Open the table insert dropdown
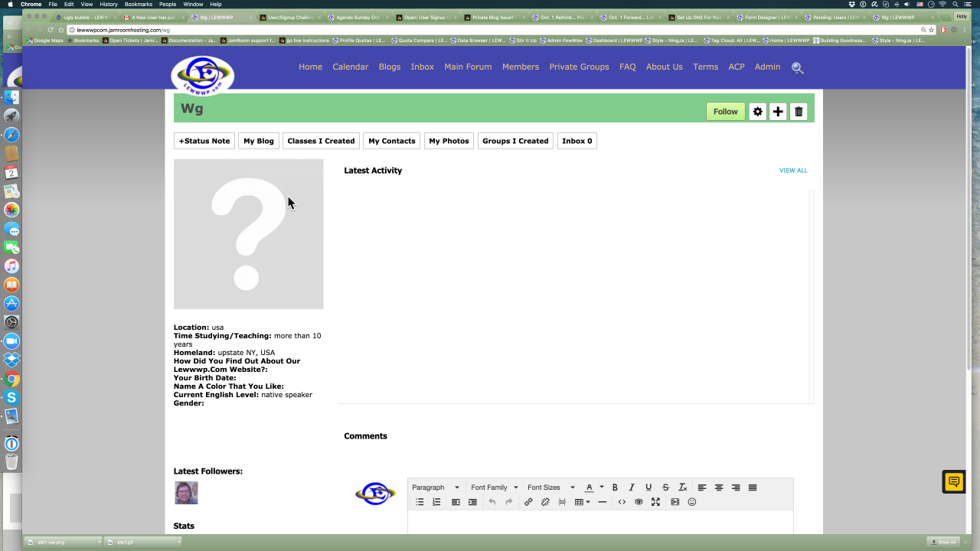The width and height of the screenshot is (980, 551). pyautogui.click(x=583, y=502)
